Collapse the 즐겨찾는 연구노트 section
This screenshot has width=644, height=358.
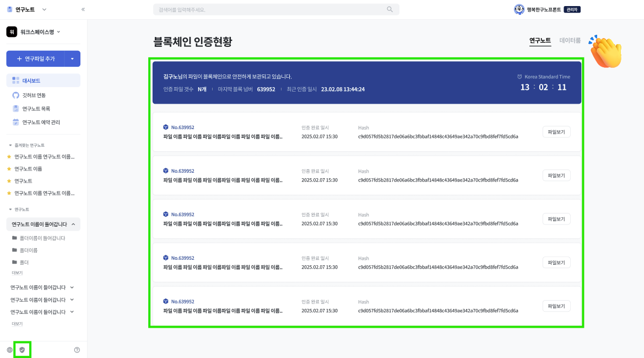(x=10, y=145)
